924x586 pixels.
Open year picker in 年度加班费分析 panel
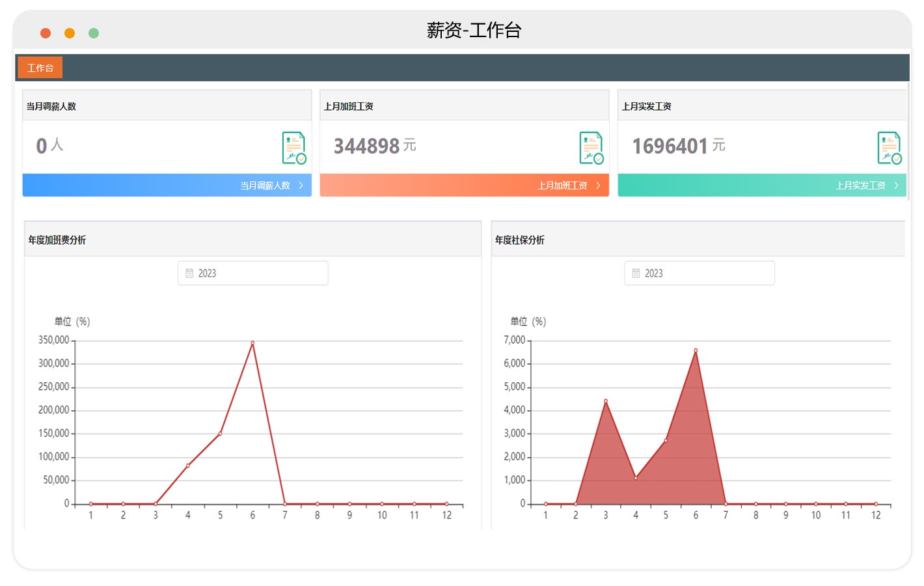pos(253,273)
